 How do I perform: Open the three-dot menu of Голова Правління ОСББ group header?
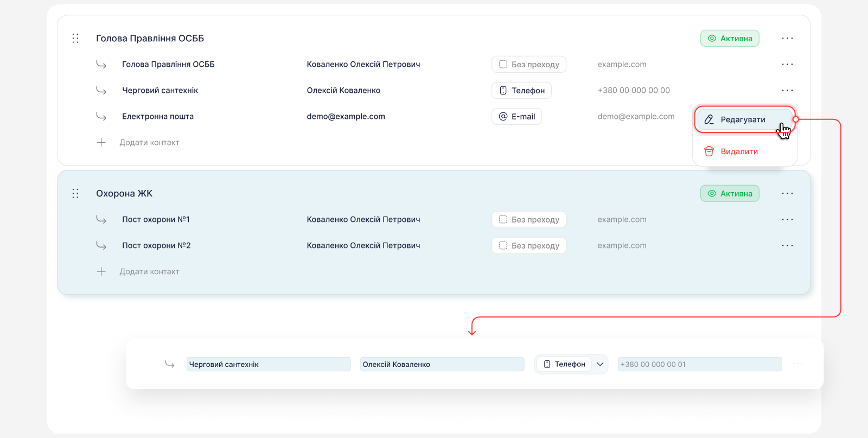point(787,38)
